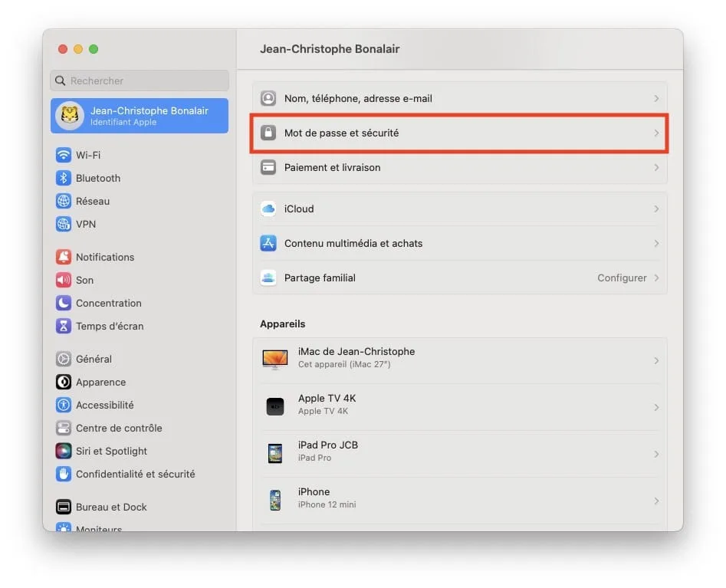
Task: Click the "iPad Pro JCB" device name
Action: pyautogui.click(x=328, y=445)
